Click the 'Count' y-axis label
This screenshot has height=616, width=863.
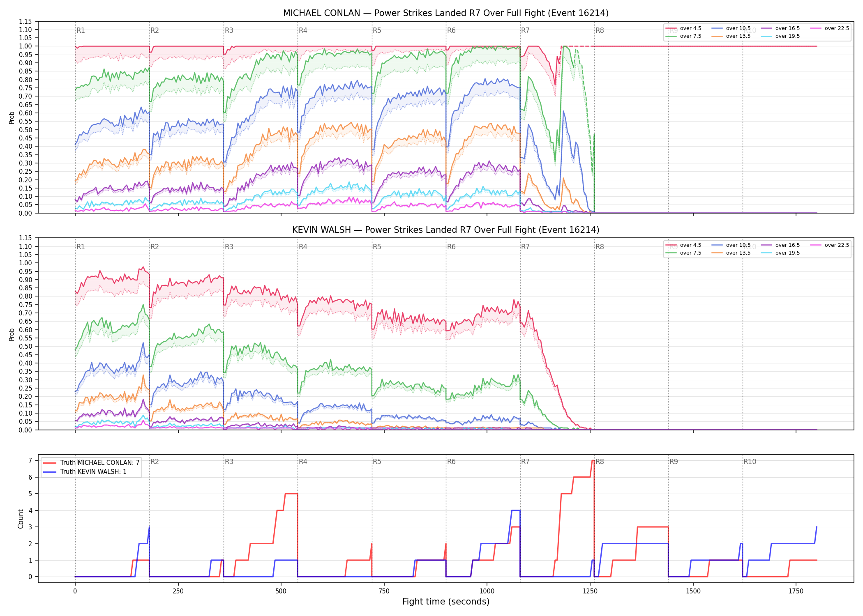coord(21,519)
